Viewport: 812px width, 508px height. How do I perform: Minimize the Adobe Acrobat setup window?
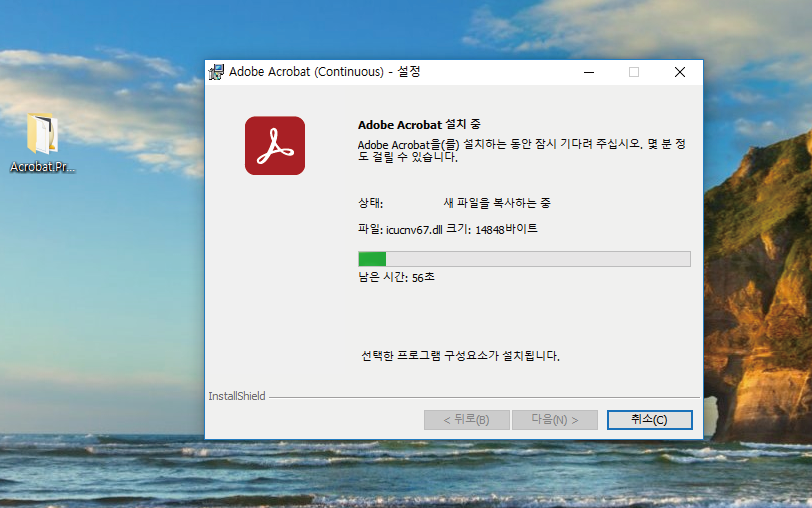[589, 72]
